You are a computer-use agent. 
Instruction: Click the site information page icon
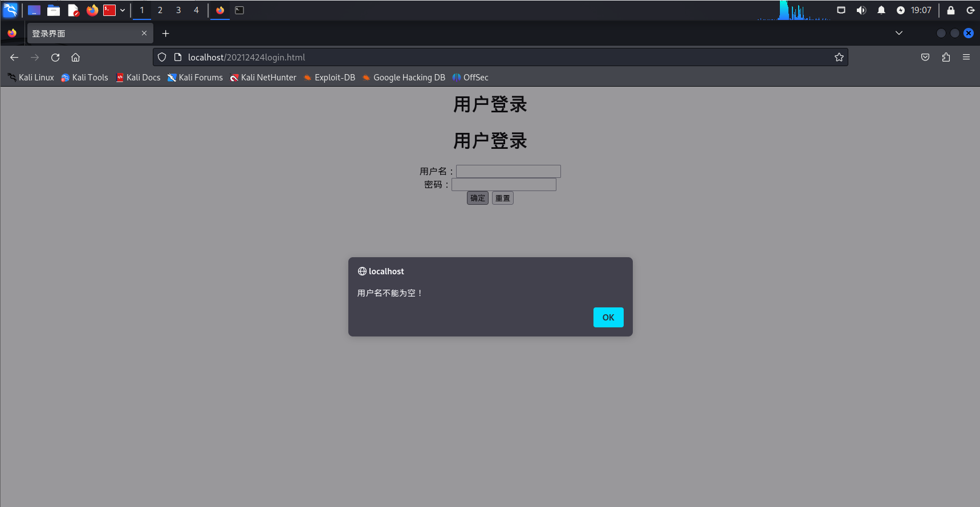click(178, 57)
